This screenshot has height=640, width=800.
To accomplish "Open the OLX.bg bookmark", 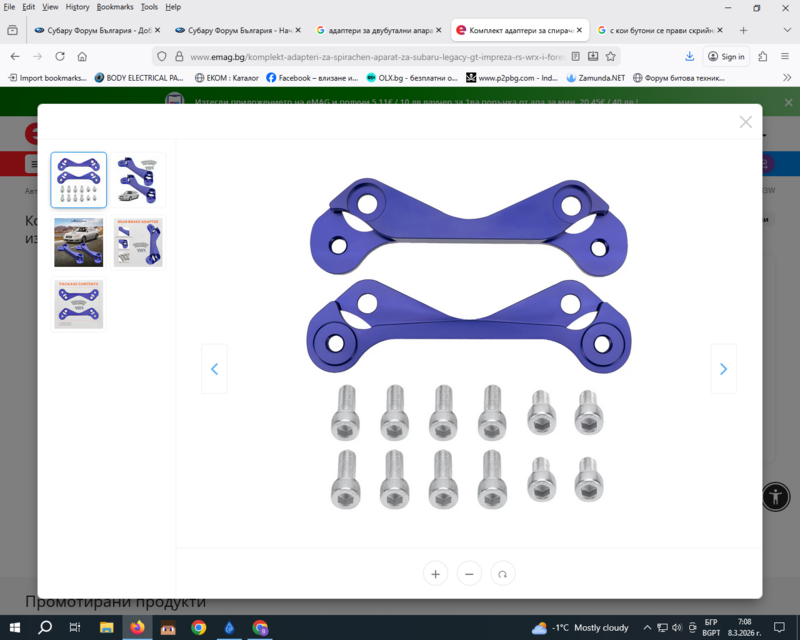I will point(412,78).
